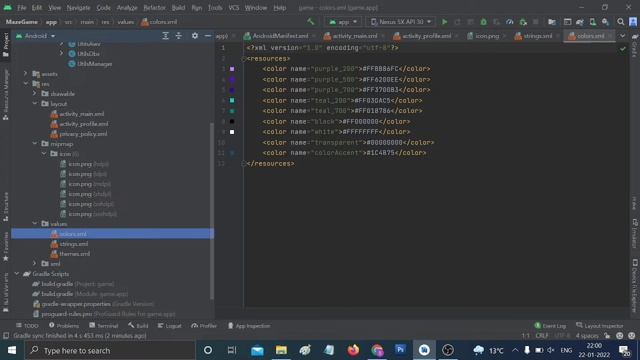640x360 pixels.
Task: Hide the Project panel with minus icon
Action: pos(208,36)
